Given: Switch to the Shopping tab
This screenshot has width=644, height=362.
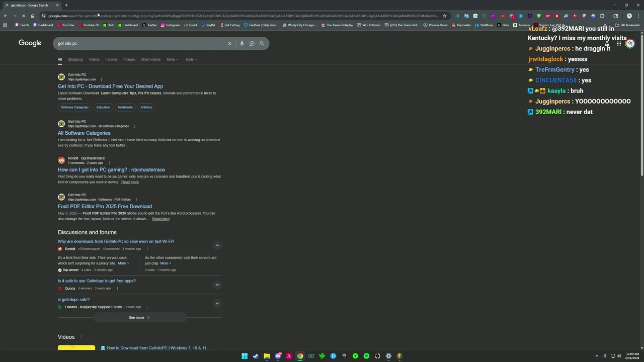Looking at the screenshot, I should 75,59.
